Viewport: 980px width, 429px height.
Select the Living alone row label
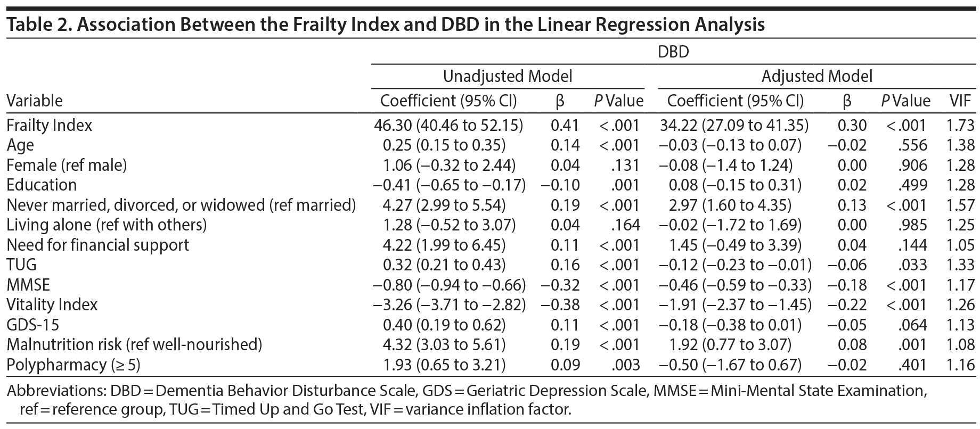click(107, 225)
